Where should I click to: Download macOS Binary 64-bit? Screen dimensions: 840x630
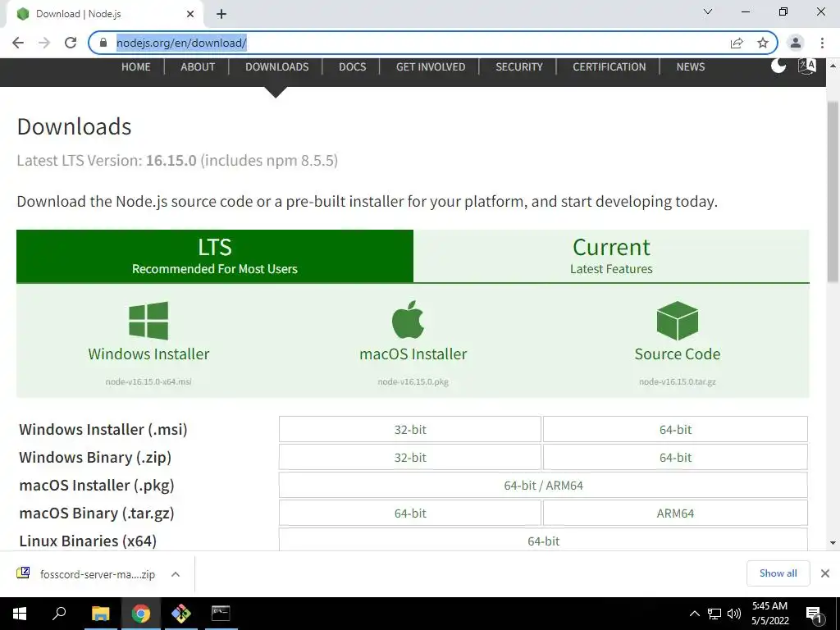(410, 513)
